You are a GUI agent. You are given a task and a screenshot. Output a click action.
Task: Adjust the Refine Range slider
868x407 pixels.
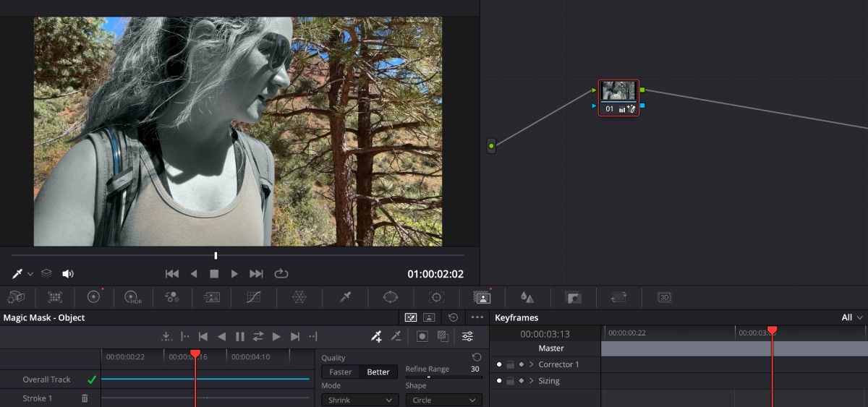[x=428, y=377]
